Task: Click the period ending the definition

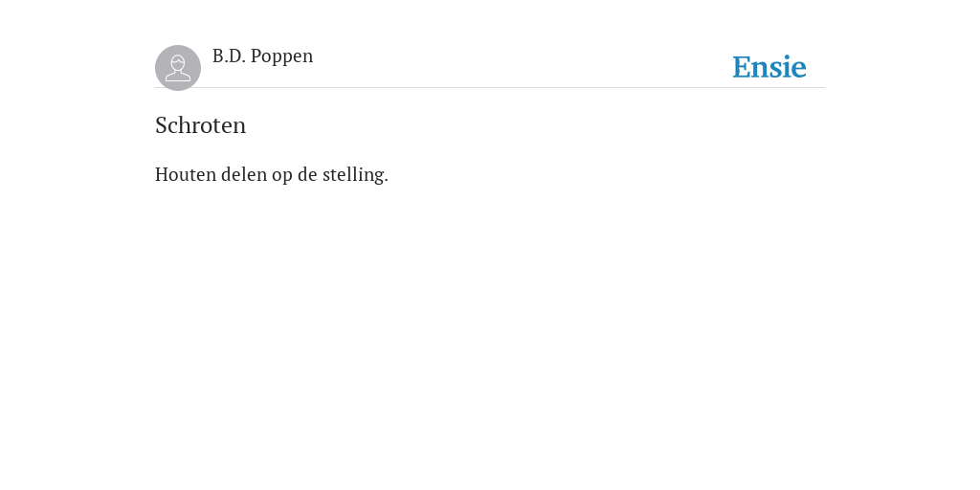Action: click(387, 181)
